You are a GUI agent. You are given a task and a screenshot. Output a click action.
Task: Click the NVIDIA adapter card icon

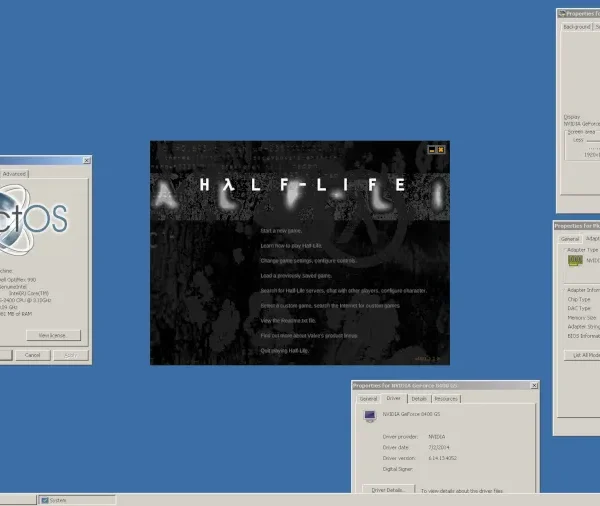[575, 261]
